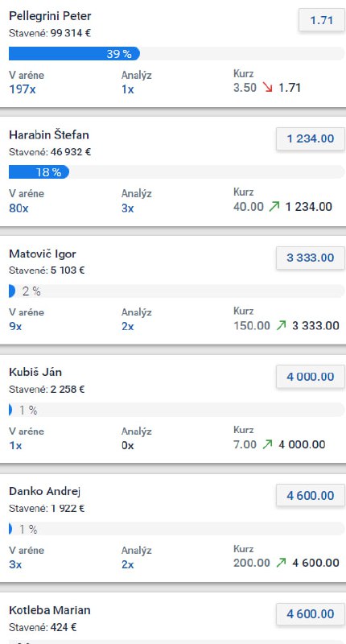
Task: Click the 18 % stake progress bar
Action: pyautogui.click(x=176, y=172)
